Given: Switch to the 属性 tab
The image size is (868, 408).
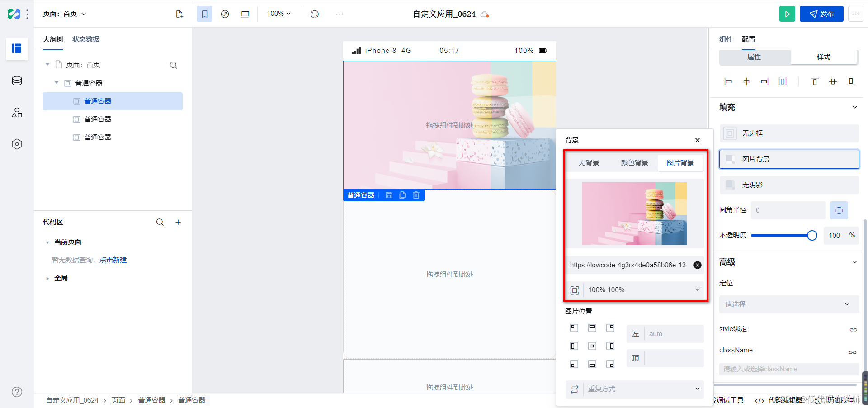Looking at the screenshot, I should coord(754,57).
